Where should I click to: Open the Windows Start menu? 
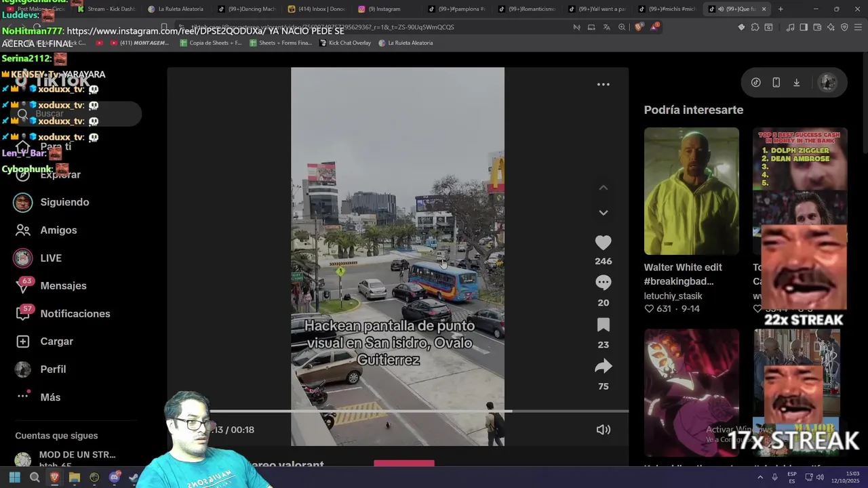click(x=14, y=477)
